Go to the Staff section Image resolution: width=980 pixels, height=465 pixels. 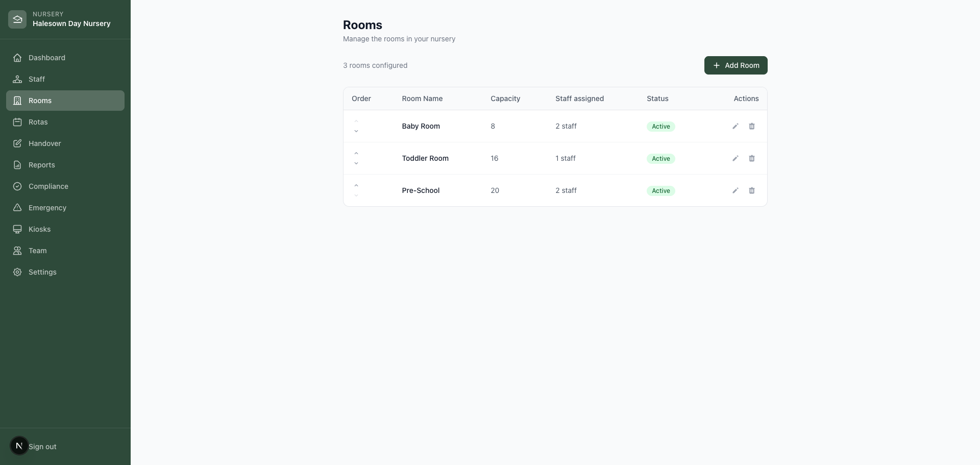point(65,79)
